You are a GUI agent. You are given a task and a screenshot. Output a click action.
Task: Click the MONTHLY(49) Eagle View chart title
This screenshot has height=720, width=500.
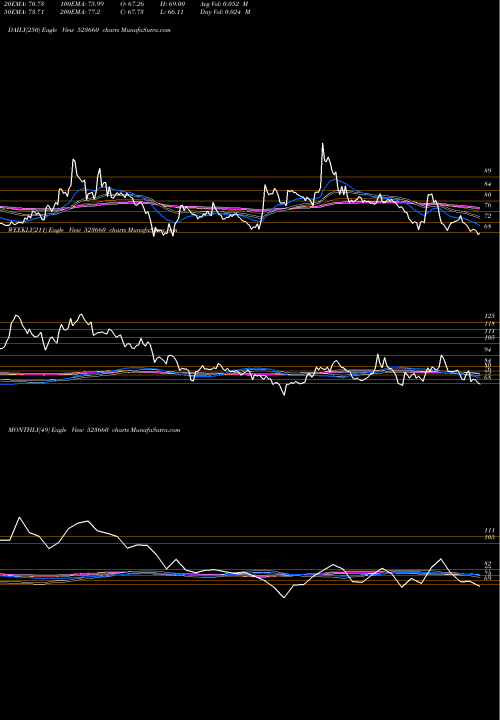click(94, 430)
